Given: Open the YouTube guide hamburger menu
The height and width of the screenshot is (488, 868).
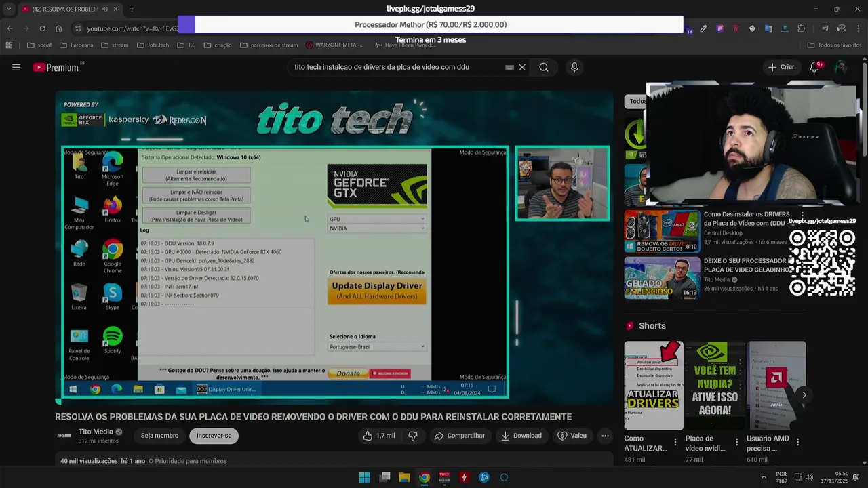Looking at the screenshot, I should pos(16,67).
